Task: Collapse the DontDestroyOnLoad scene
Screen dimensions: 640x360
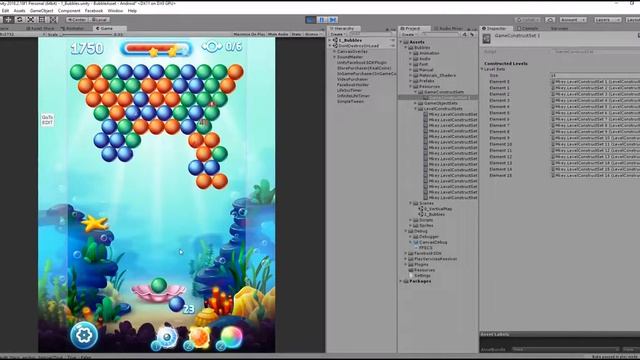Action: 330,46
